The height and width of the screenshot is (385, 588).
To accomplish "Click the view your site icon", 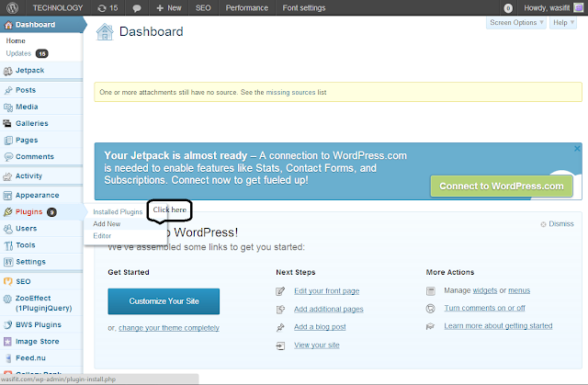I will (280, 345).
